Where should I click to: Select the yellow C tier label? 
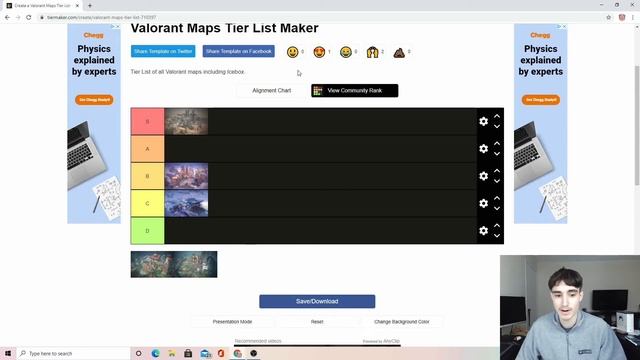coord(147,203)
